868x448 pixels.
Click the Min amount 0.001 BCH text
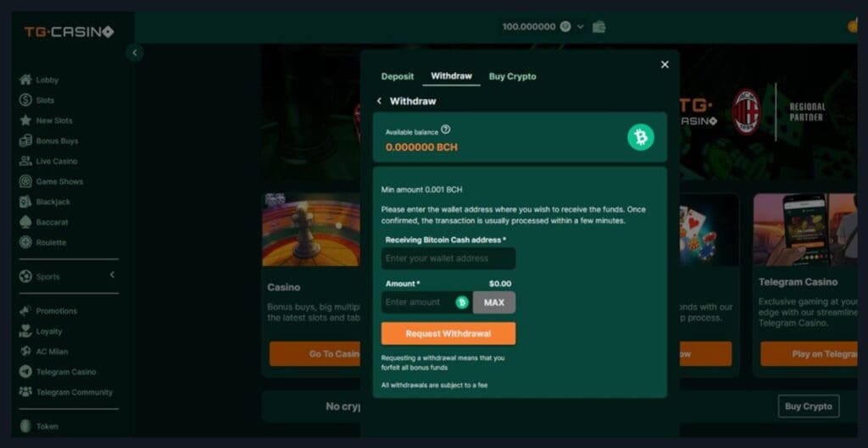422,189
